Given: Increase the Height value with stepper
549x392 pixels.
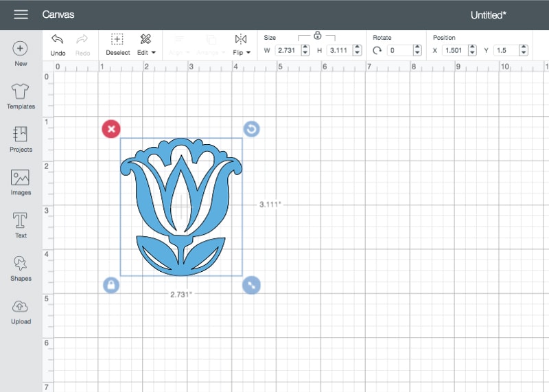Looking at the screenshot, I should [x=358, y=47].
